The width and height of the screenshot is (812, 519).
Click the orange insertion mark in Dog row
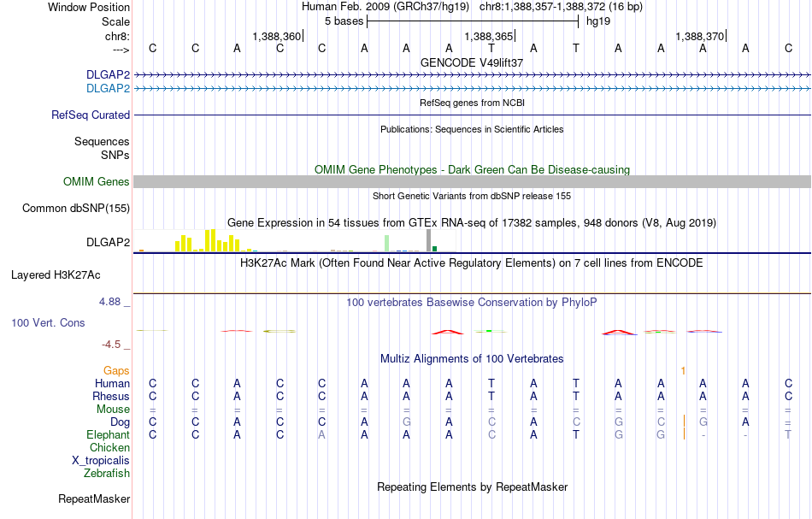tap(684, 422)
